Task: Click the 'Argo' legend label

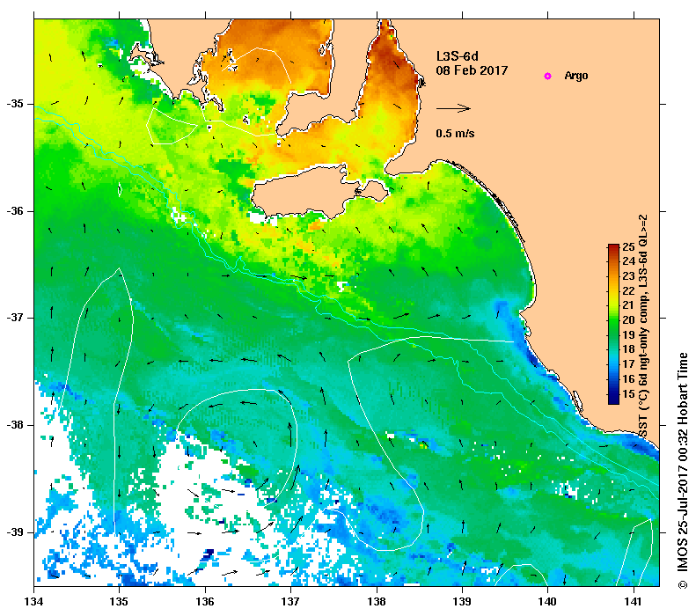Action: 576,76
